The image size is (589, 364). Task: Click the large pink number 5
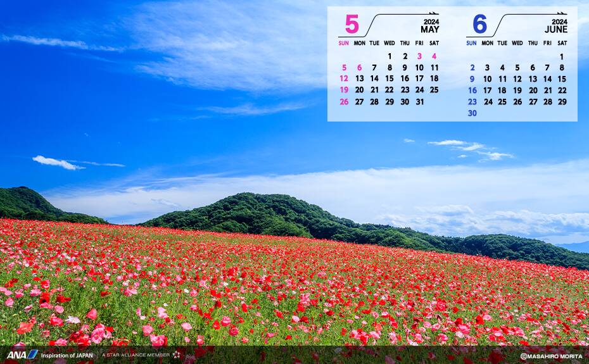pyautogui.click(x=351, y=25)
